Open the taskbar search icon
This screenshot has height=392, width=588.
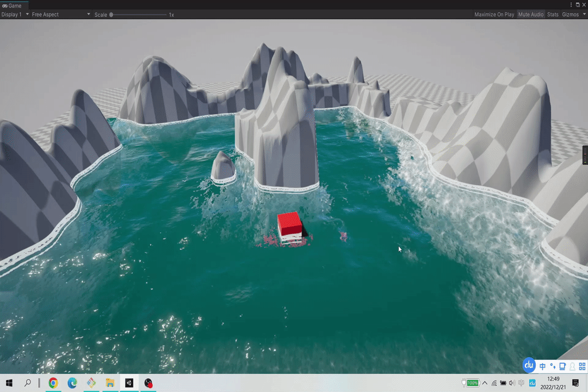(28, 383)
